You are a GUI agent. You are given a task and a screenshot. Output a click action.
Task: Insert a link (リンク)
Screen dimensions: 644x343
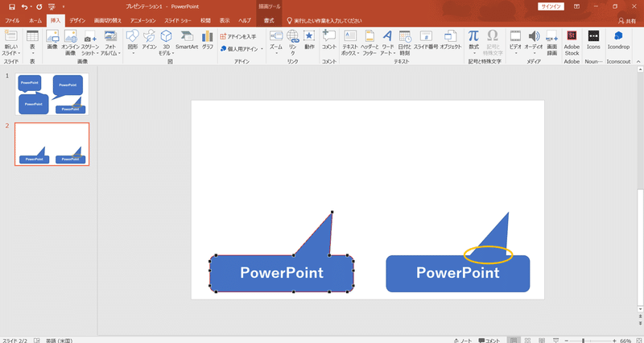[x=292, y=43]
